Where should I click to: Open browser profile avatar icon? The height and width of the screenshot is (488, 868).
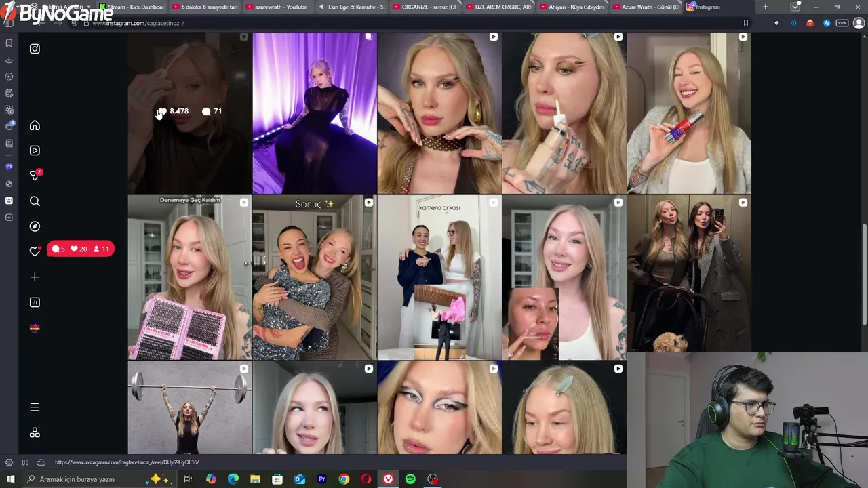point(859,23)
